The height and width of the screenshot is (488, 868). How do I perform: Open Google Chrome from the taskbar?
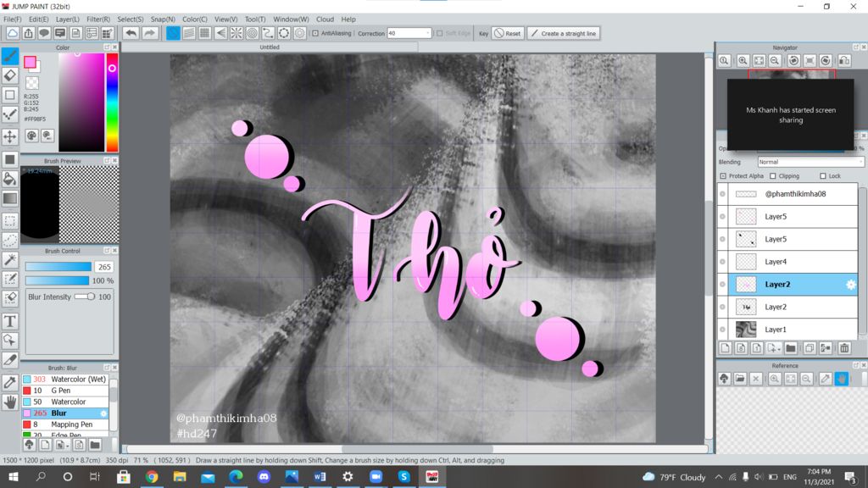tap(151, 476)
